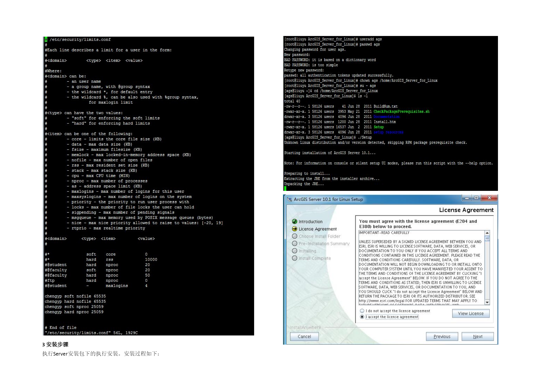
Task: Click 'chengyp soft nproc 25059' line
Action: pos(74,307)
